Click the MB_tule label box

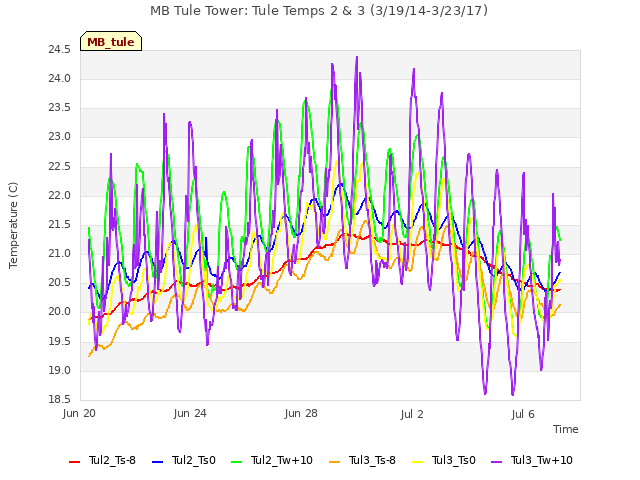(111, 41)
